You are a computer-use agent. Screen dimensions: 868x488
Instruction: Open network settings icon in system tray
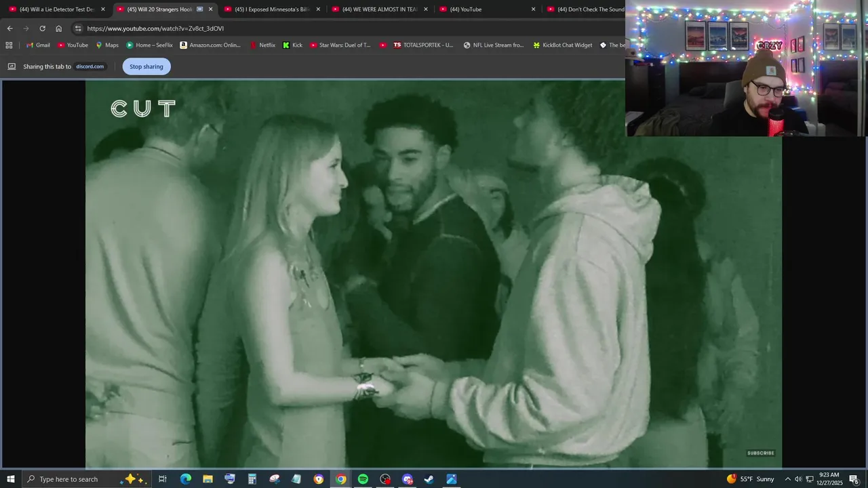(810, 479)
